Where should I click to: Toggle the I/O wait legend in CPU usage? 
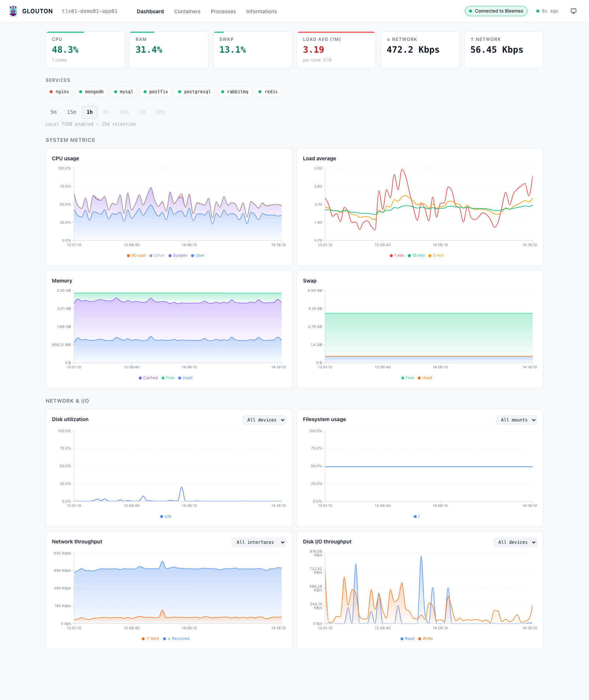pos(136,256)
